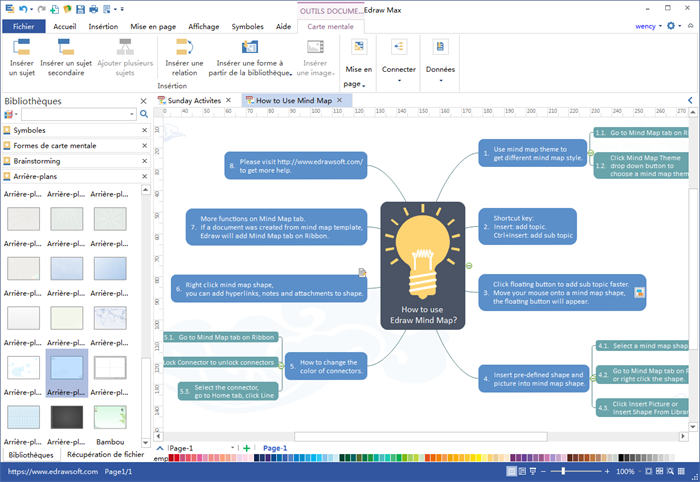Click the add page plus icon
This screenshot has height=482, width=700.
(x=246, y=448)
